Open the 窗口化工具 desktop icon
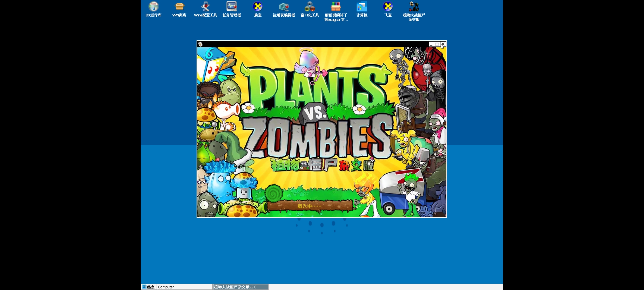The height and width of the screenshot is (290, 644). 310,7
